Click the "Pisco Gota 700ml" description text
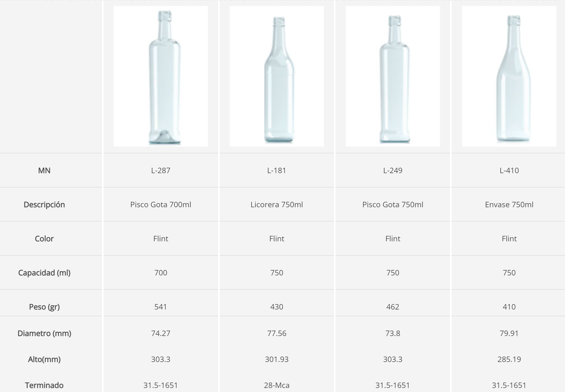Image resolution: width=565 pixels, height=392 pixels. 161,205
